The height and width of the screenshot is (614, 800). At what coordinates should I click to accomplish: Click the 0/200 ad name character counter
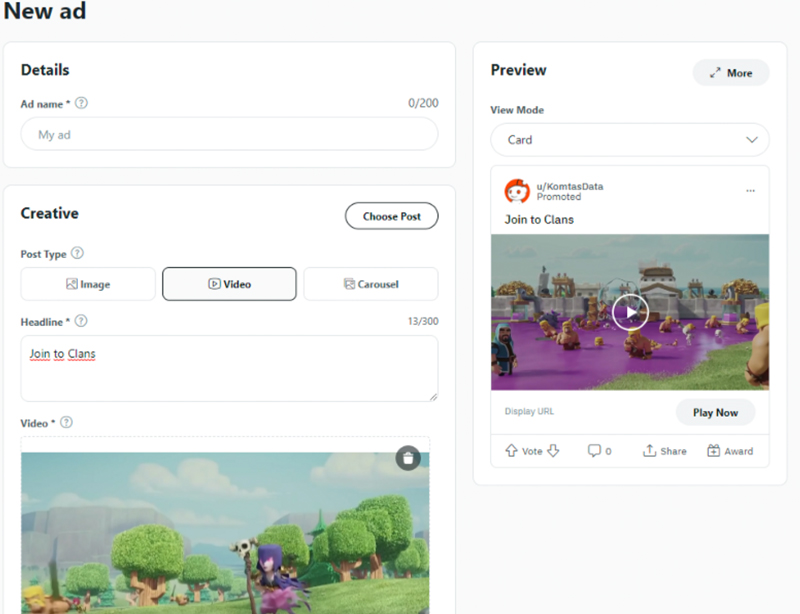click(423, 103)
